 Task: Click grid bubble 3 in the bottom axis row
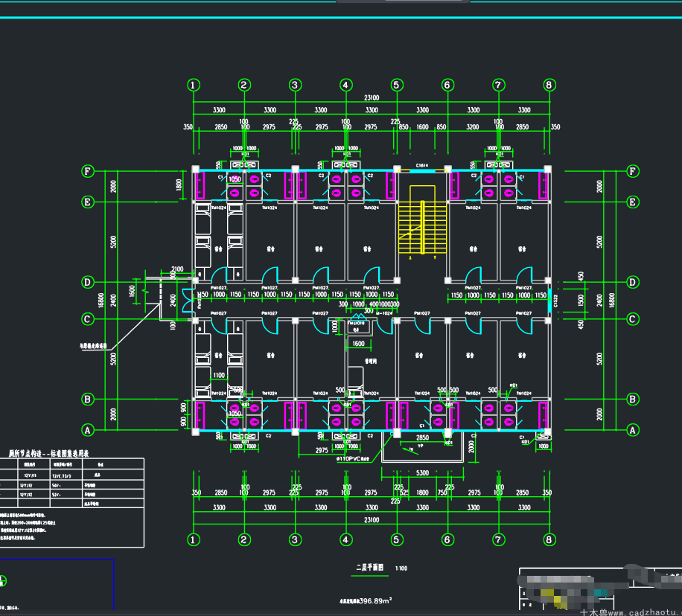(295, 539)
